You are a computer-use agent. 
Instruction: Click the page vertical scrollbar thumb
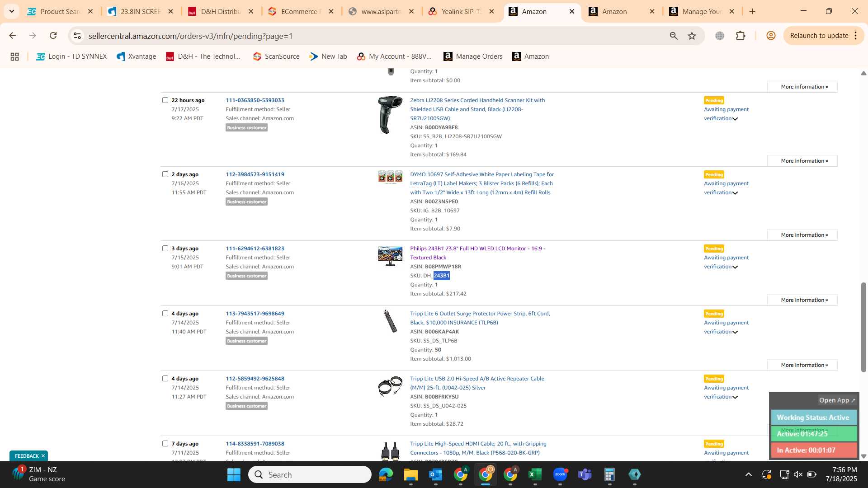tap(863, 327)
